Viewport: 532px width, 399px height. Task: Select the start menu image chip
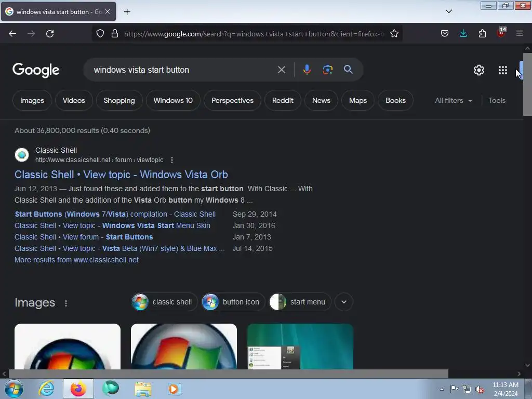[300, 302]
